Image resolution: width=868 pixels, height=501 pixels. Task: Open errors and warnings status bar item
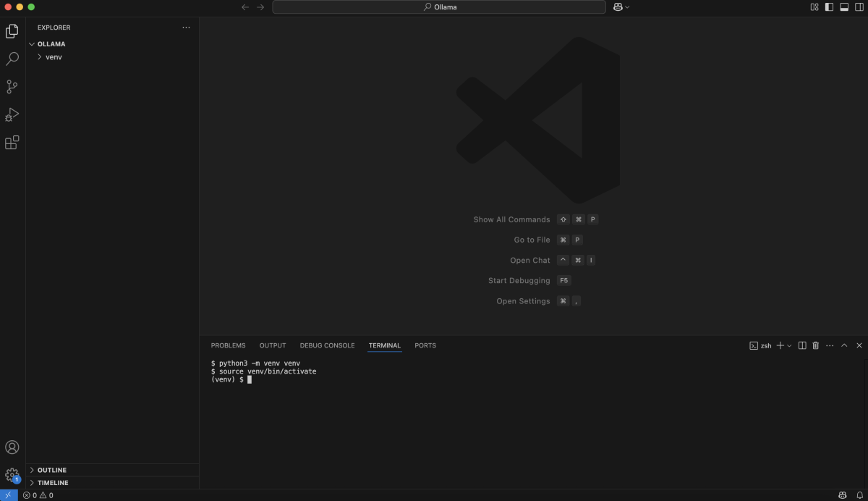pos(38,495)
